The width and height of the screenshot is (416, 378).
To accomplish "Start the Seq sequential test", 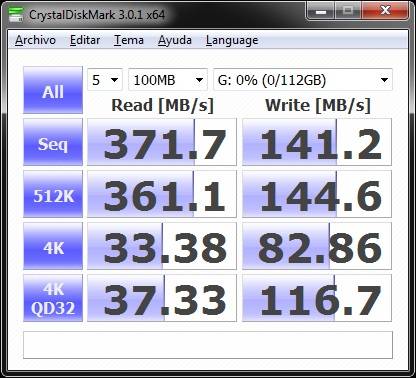I will (53, 142).
